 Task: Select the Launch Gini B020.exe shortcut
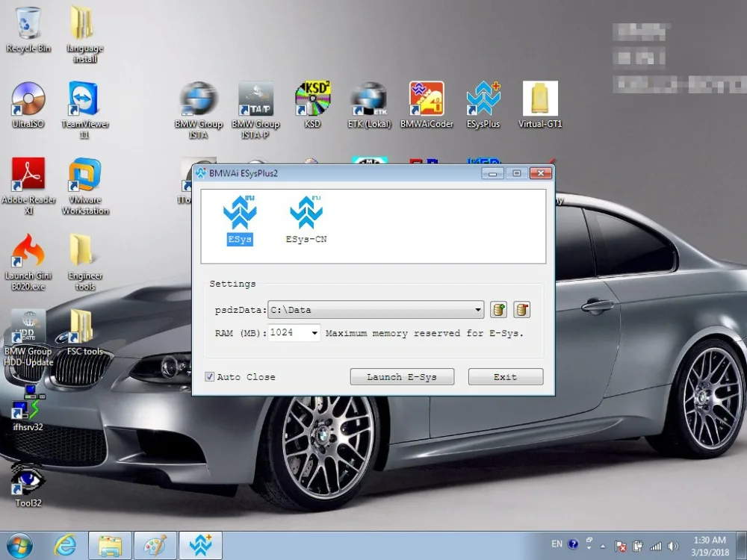tap(28, 262)
